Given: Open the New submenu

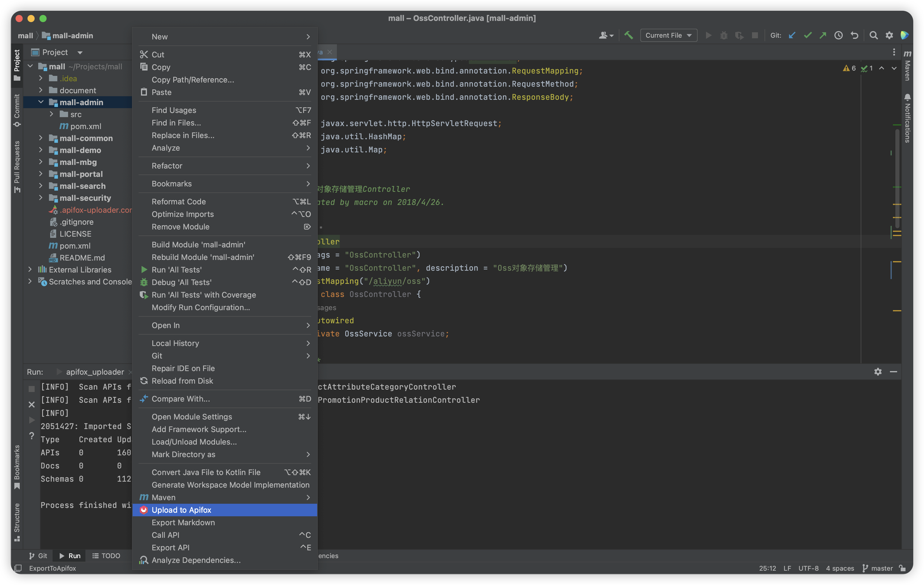Looking at the screenshot, I should (225, 36).
